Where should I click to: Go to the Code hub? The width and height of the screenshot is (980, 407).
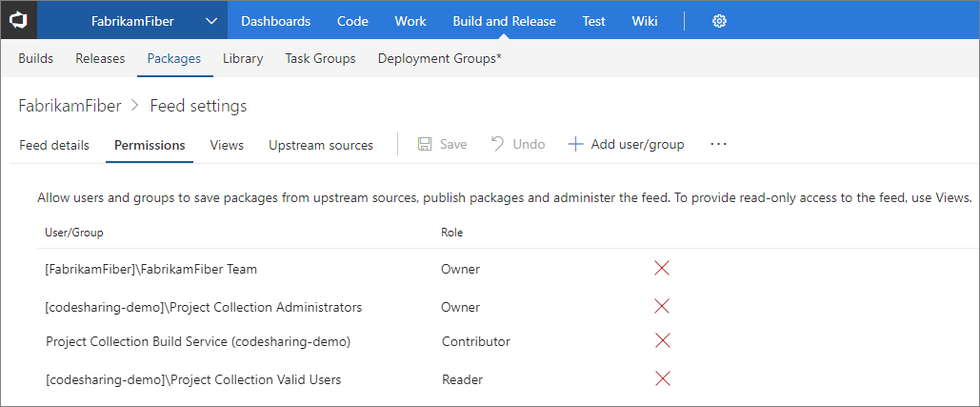pos(353,21)
